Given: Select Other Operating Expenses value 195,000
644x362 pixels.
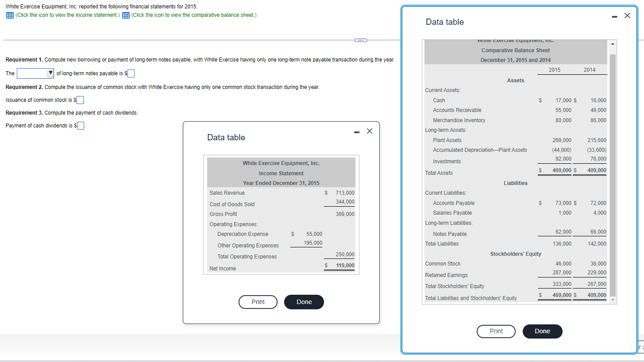Looking at the screenshot, I should tap(313, 243).
